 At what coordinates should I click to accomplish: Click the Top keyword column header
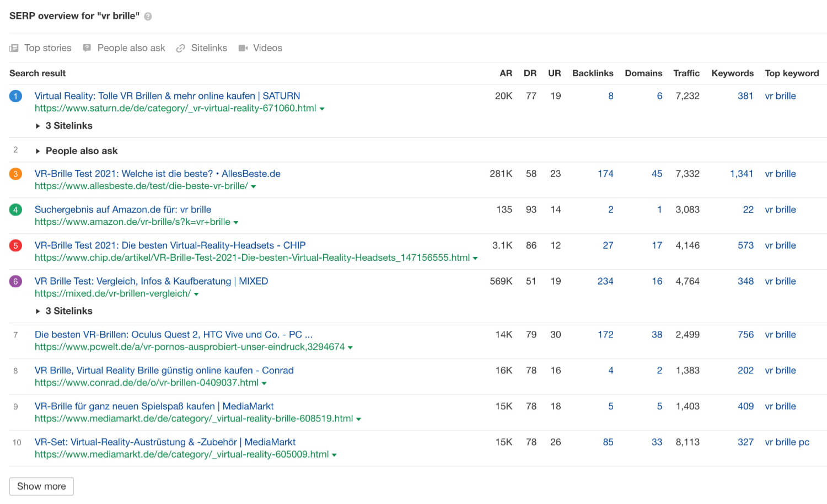792,73
